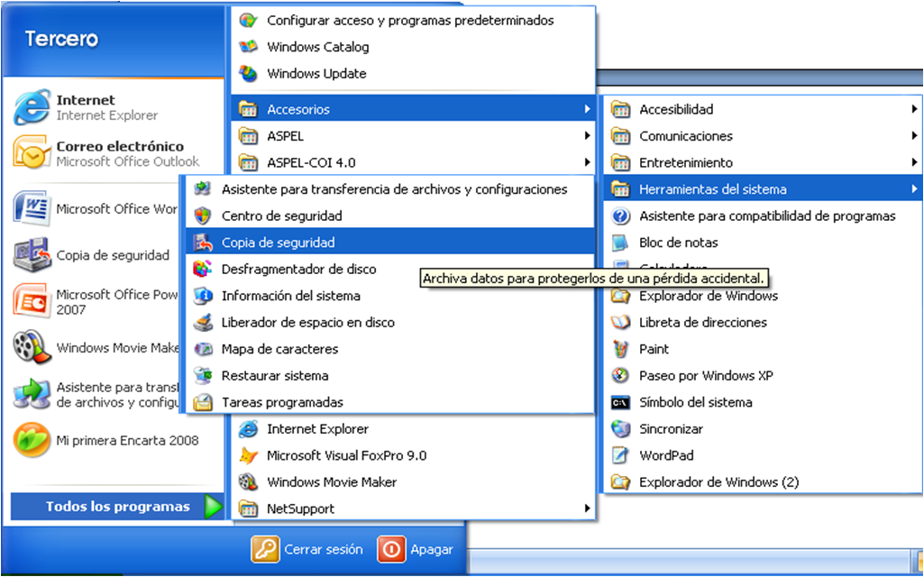The height and width of the screenshot is (577, 924).
Task: Expand the ASPEL-COI 4.0 submenu arrow
Action: pos(587,162)
